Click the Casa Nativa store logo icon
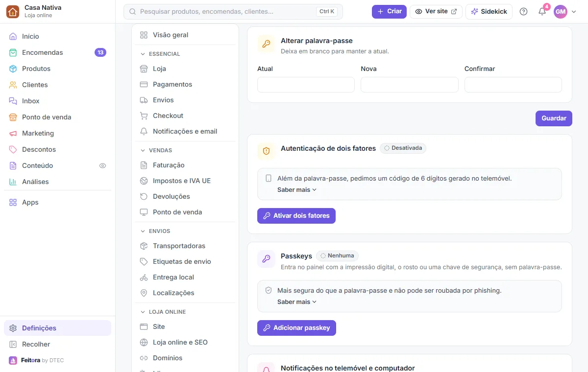 click(x=13, y=11)
